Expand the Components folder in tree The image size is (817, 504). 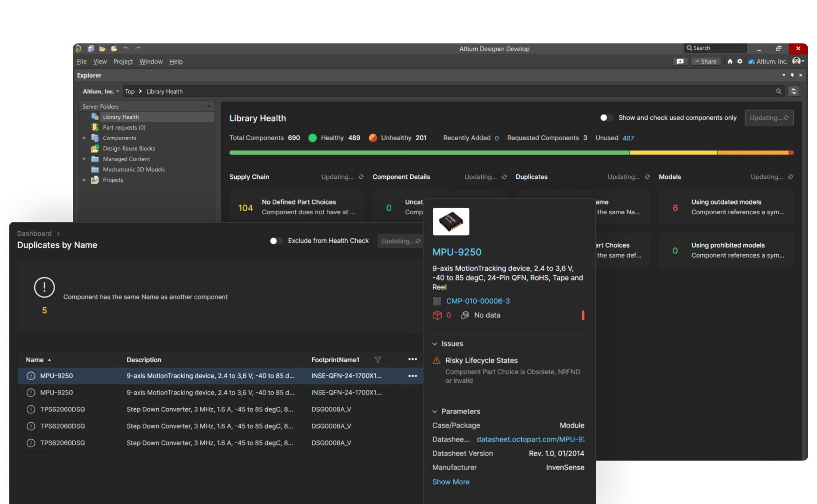84,138
